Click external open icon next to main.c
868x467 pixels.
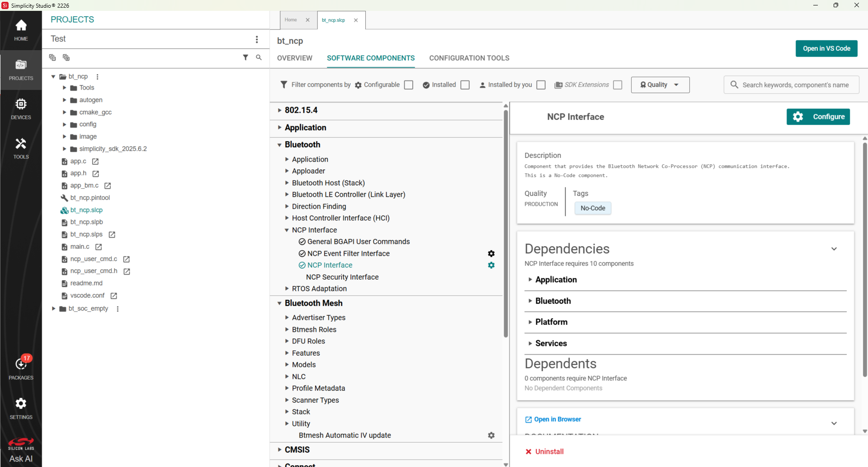[x=99, y=247]
